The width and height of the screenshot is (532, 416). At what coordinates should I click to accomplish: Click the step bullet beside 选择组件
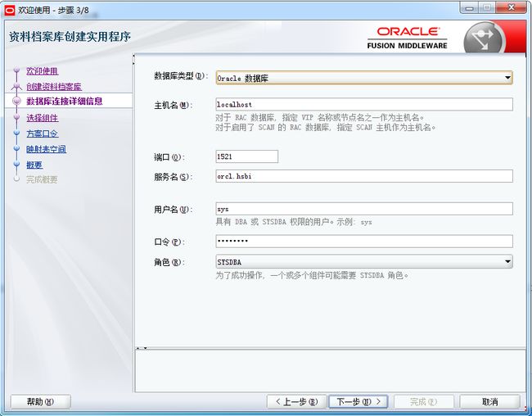pyautogui.click(x=16, y=117)
